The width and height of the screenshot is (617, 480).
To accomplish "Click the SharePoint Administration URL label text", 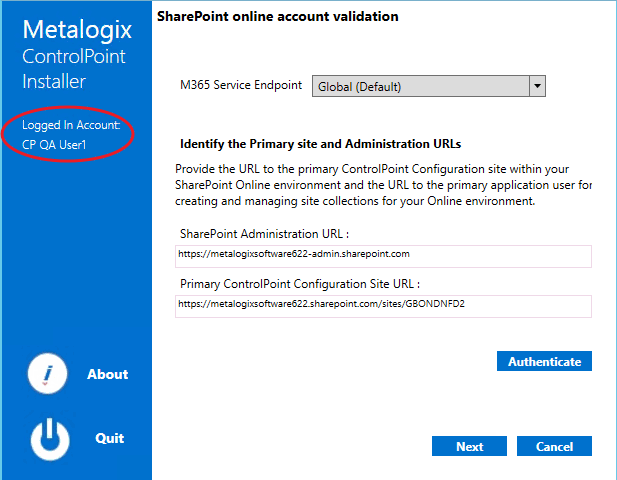I will click(263, 233).
